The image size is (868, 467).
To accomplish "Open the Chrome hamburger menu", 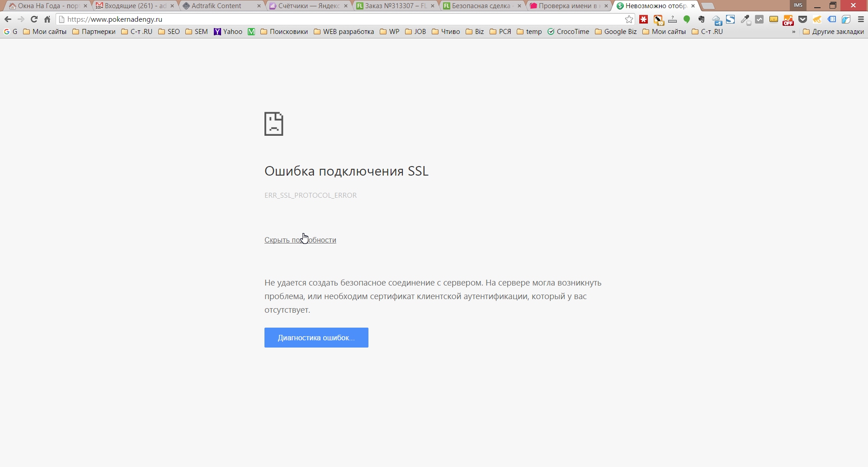I will [861, 19].
